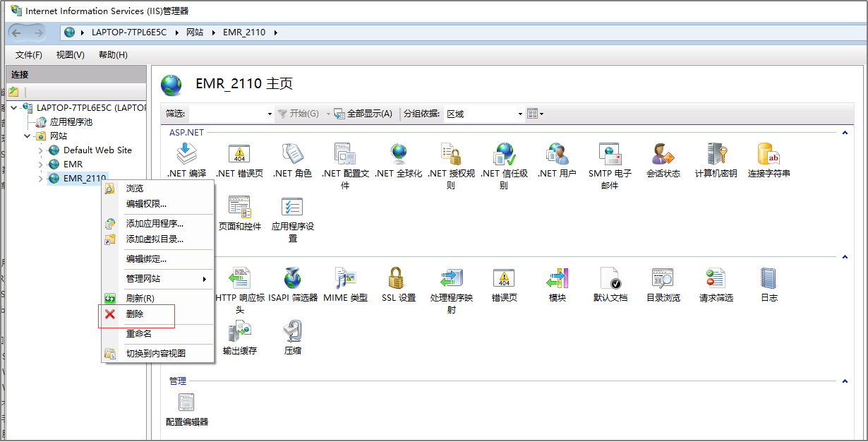Open the 压缩 icon
Viewport: 868px width, 442px height.
click(292, 330)
